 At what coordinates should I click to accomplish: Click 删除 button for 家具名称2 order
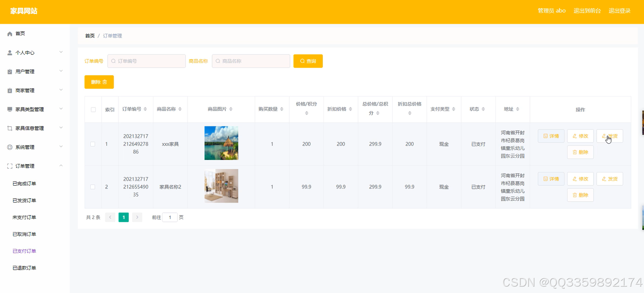point(580,195)
